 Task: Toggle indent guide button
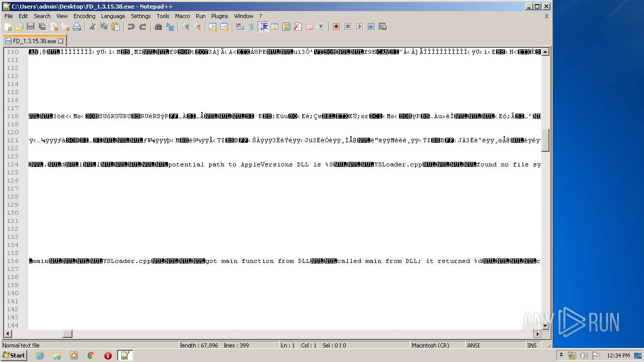pyautogui.click(x=263, y=27)
